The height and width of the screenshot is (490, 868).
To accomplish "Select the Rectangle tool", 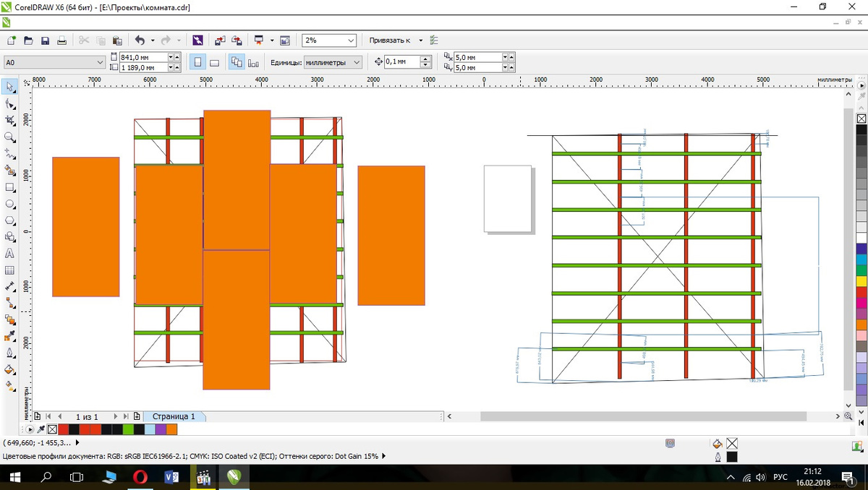I will tap(9, 187).
